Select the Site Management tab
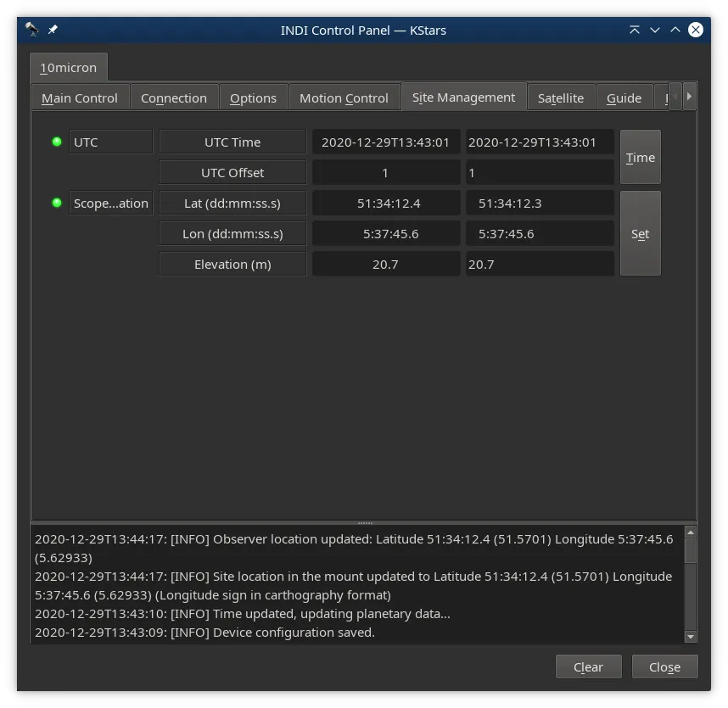Viewport: 728px width, 708px height. pos(464,97)
